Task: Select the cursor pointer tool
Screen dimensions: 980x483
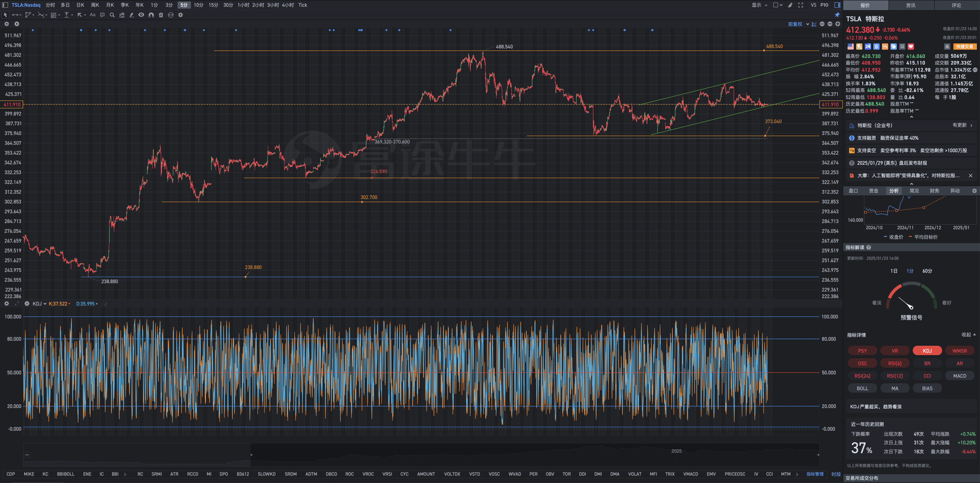Action: 5,15
